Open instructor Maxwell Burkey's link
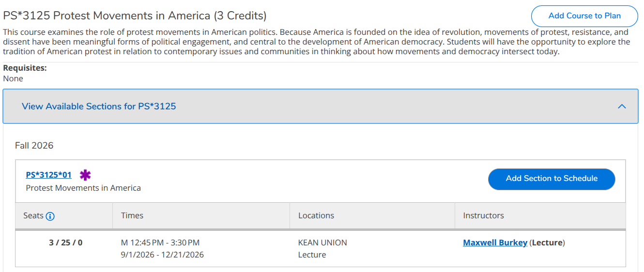This screenshot has height=272, width=644. click(495, 242)
